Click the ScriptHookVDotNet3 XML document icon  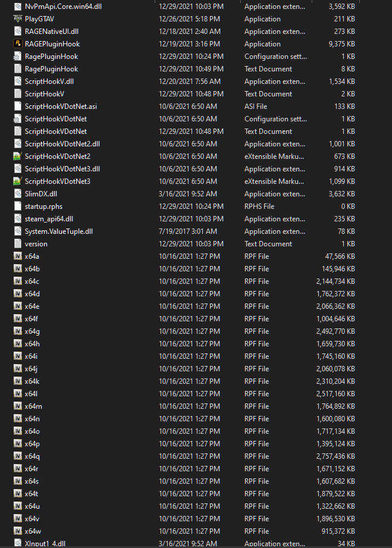click(17, 181)
